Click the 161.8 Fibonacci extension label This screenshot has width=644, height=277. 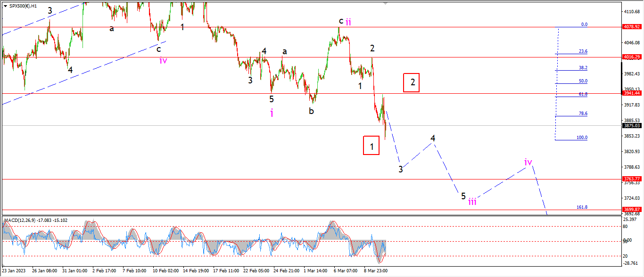pyautogui.click(x=582, y=207)
